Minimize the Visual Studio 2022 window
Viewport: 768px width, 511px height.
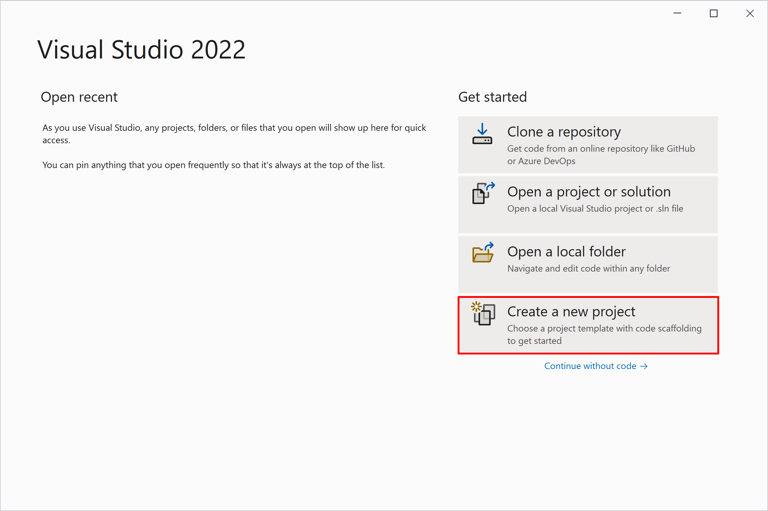coord(678,14)
